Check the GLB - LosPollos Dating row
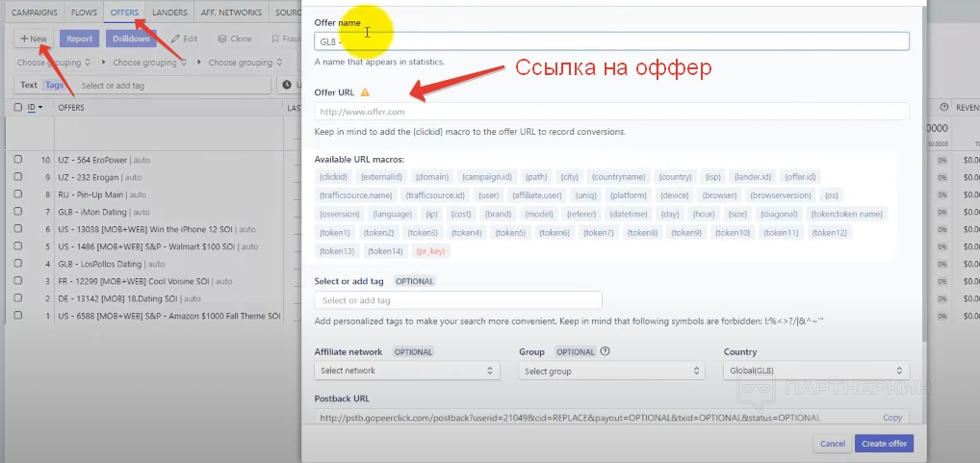Image resolution: width=980 pixels, height=463 pixels. pyautogui.click(x=18, y=264)
